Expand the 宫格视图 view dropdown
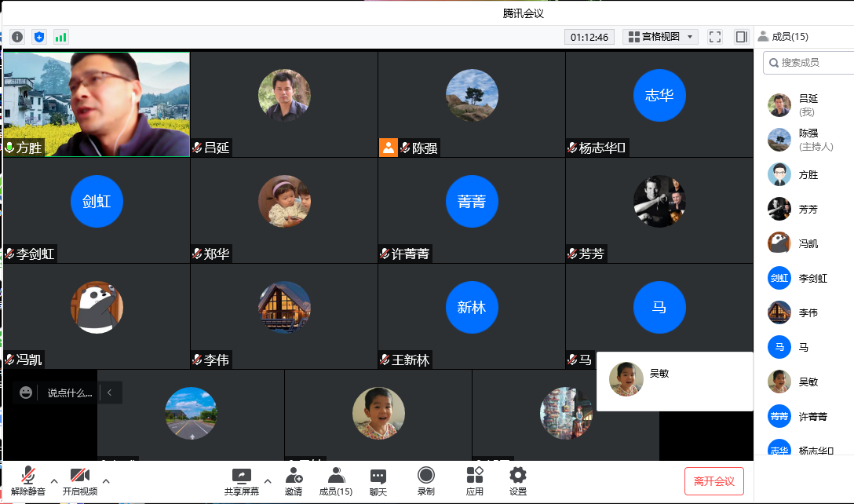This screenshot has height=504, width=854. 660,37
